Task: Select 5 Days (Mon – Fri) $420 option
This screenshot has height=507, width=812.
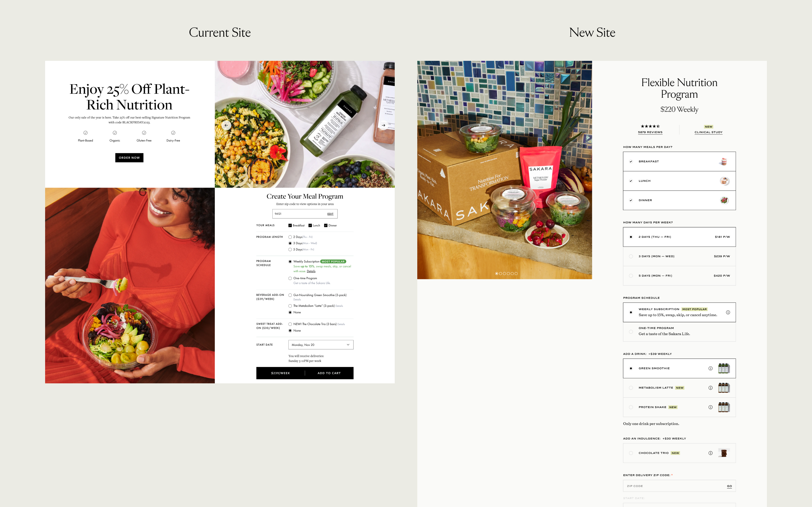Action: click(x=679, y=276)
